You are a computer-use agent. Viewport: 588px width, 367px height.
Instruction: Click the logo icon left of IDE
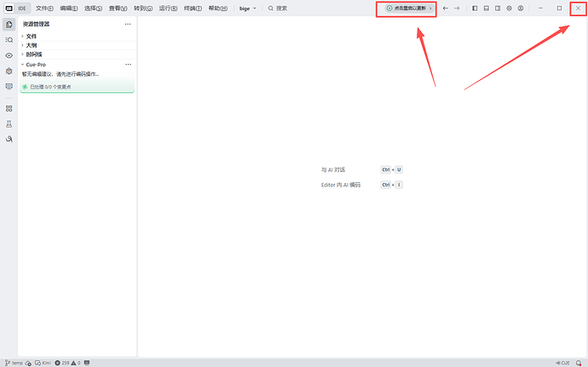[9, 9]
